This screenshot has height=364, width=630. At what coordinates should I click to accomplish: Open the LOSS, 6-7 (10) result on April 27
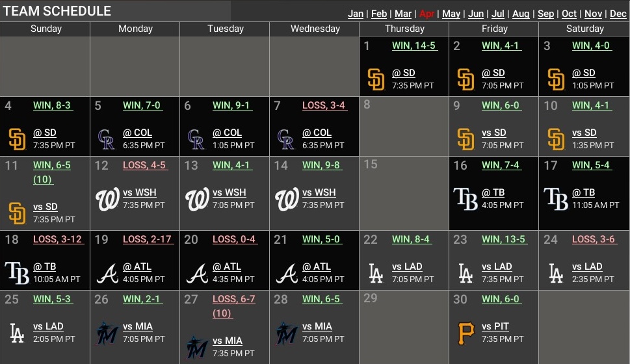tap(234, 305)
